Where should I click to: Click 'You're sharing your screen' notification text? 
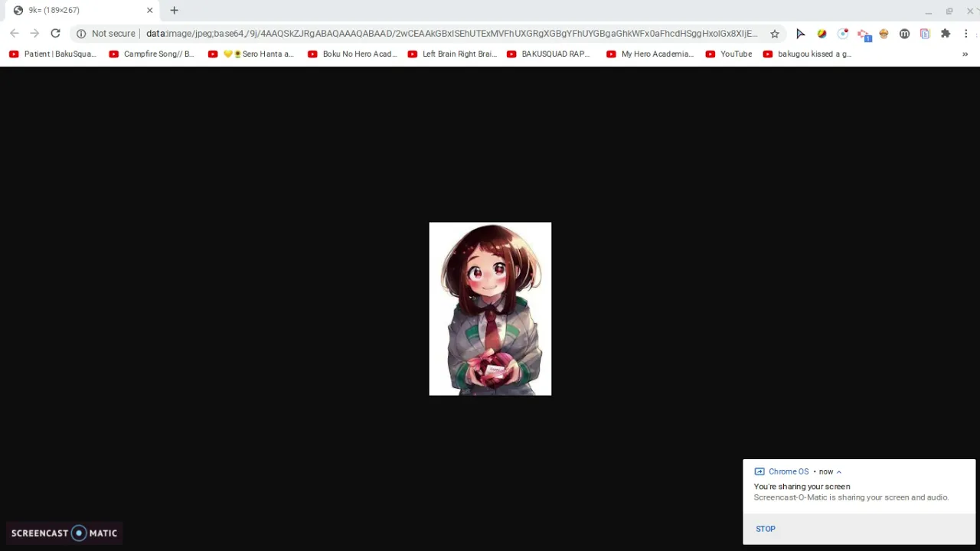pos(802,487)
